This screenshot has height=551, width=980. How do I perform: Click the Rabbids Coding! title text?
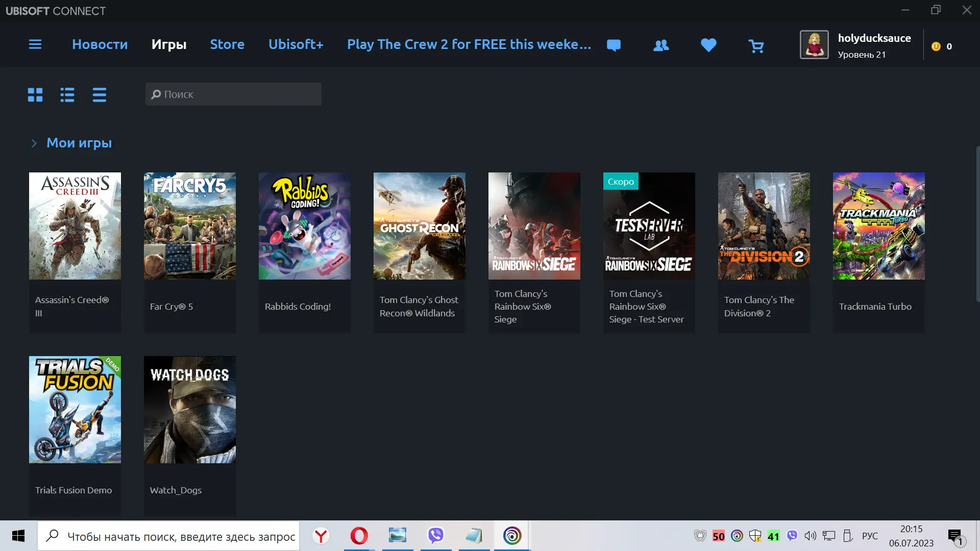298,307
